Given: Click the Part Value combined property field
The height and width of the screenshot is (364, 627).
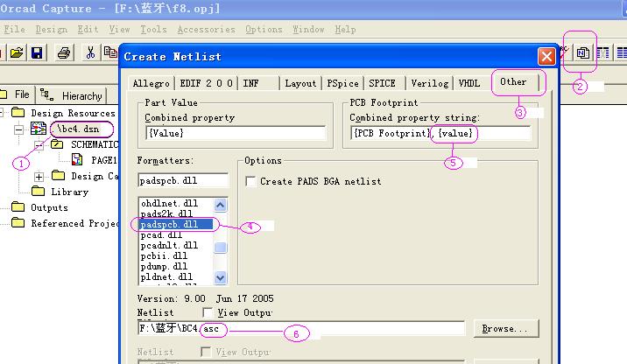Looking at the screenshot, I should [x=236, y=133].
